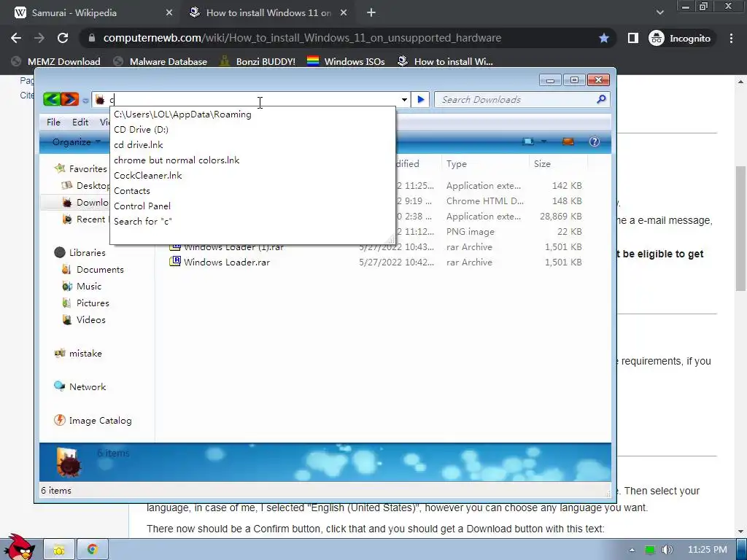Select Network in navigation pane

pos(80,386)
